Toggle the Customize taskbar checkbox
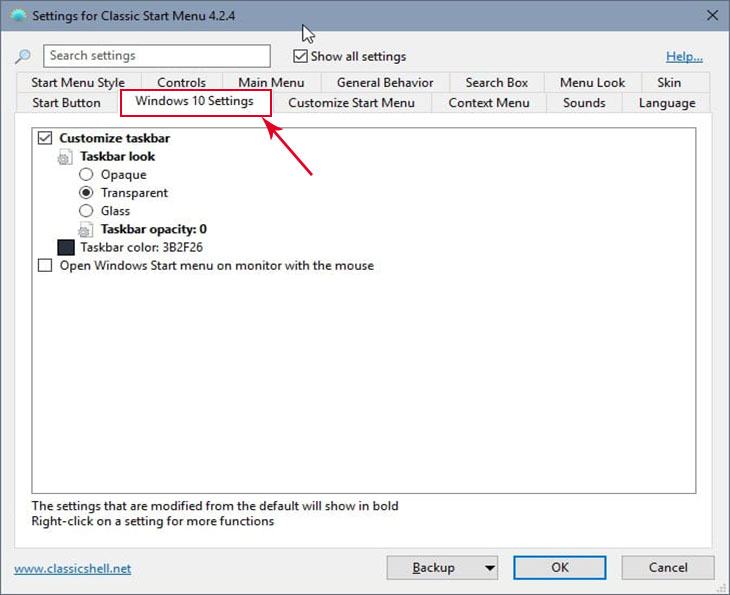The width and height of the screenshot is (730, 595). (45, 138)
